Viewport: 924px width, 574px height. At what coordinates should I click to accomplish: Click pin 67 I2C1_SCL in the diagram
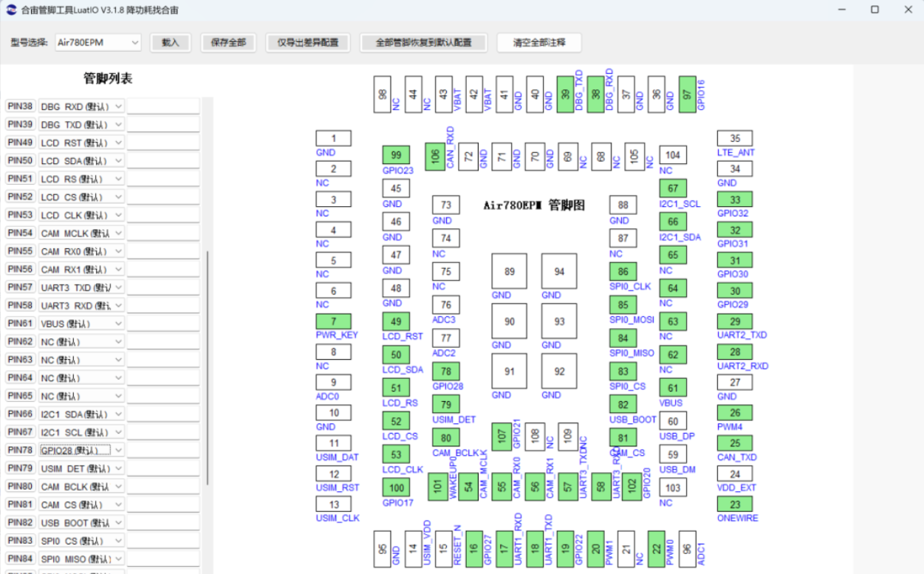[x=673, y=188]
